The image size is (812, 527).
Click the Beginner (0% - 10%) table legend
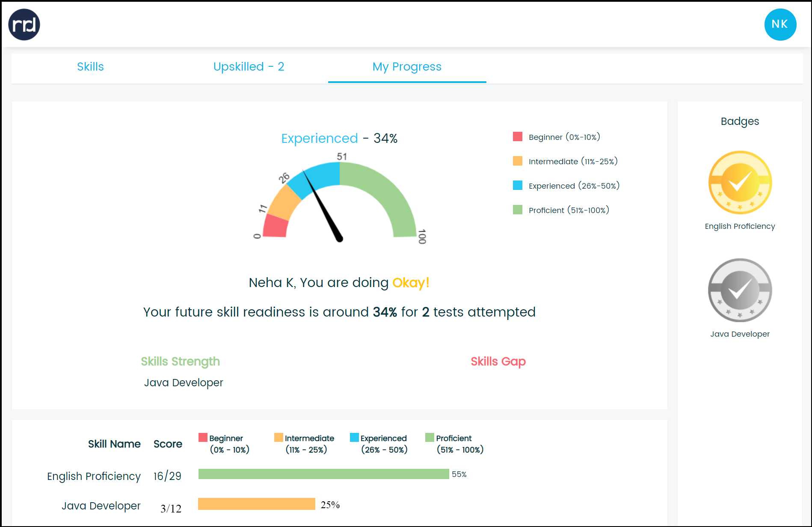click(x=225, y=444)
